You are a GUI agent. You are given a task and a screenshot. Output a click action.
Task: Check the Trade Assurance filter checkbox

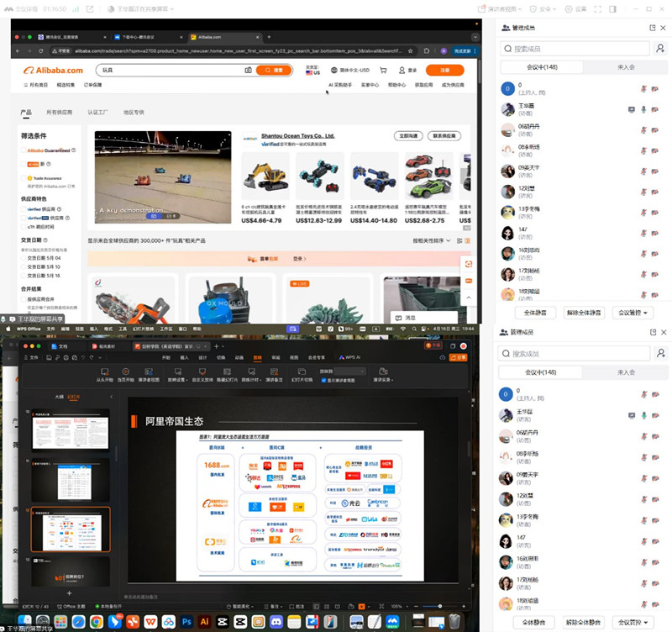tap(24, 177)
